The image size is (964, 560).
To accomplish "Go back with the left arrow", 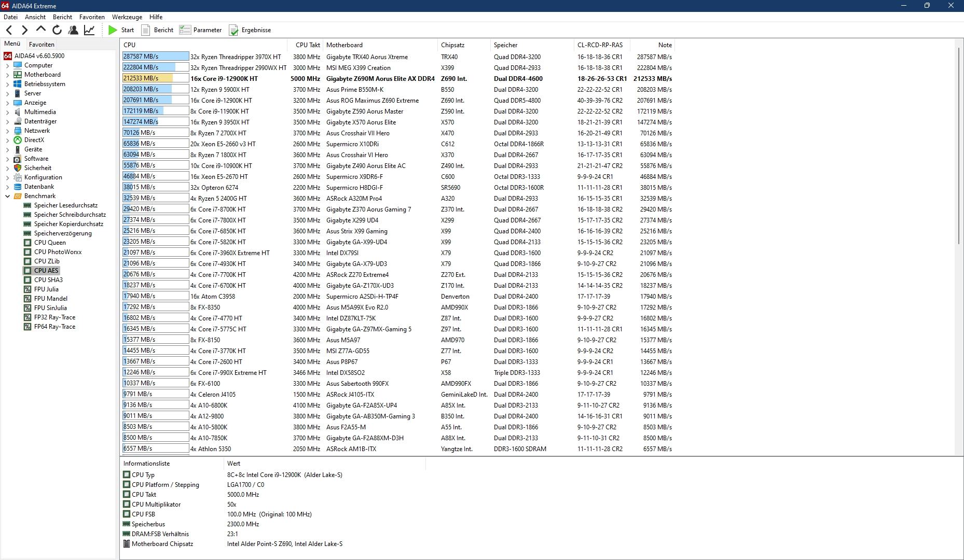I will point(9,30).
